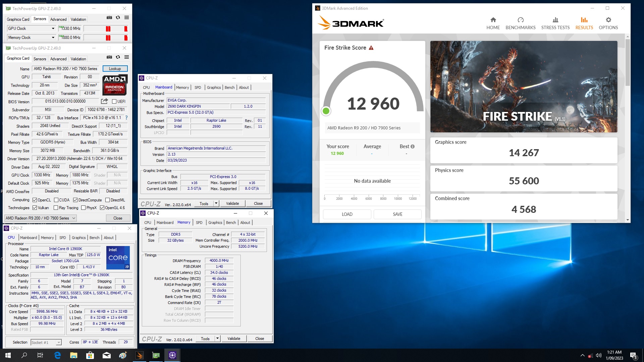
Task: Click Bus Interface question mark in GPU-Z
Action: [126, 118]
